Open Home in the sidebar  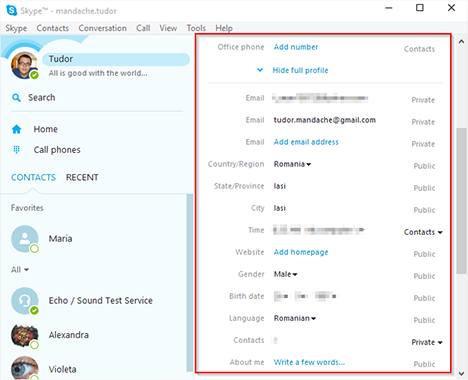point(46,129)
